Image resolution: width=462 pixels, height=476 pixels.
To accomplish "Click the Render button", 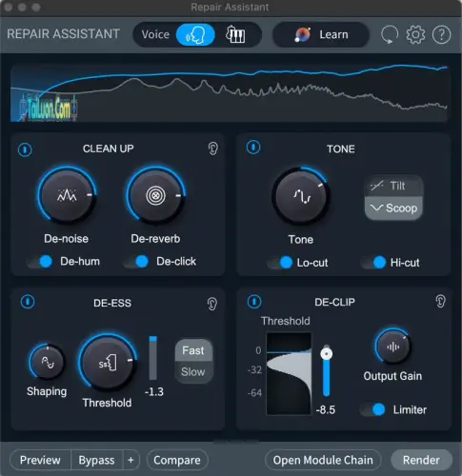I will click(x=421, y=460).
